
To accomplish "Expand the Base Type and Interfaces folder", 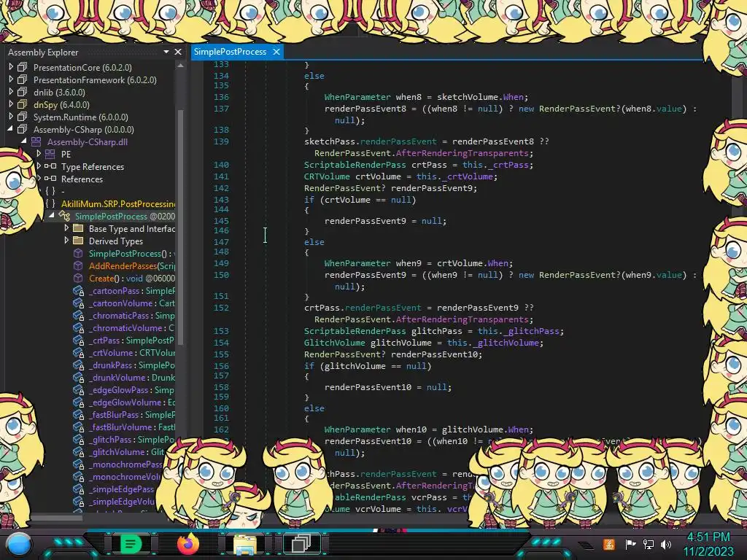I will click(66, 228).
